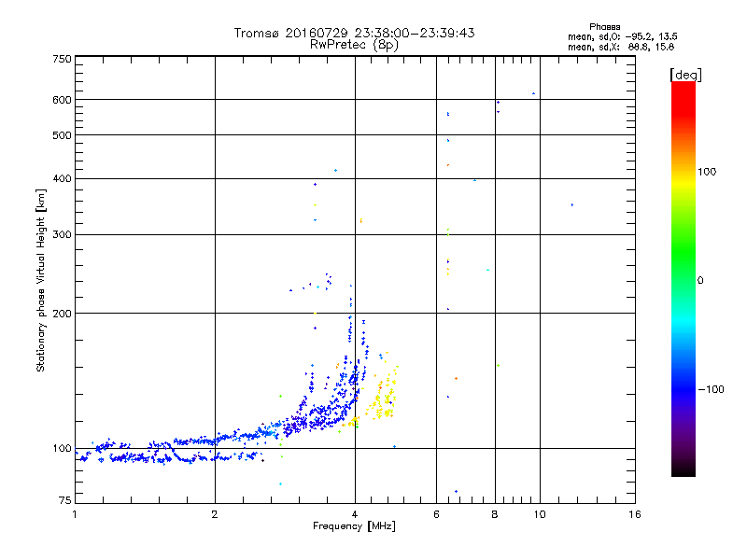This screenshot has height=560, width=747.
Task: Click the plot title 'Tromsø 20160729 23:38:00-23:39:43'
Action: click(354, 33)
